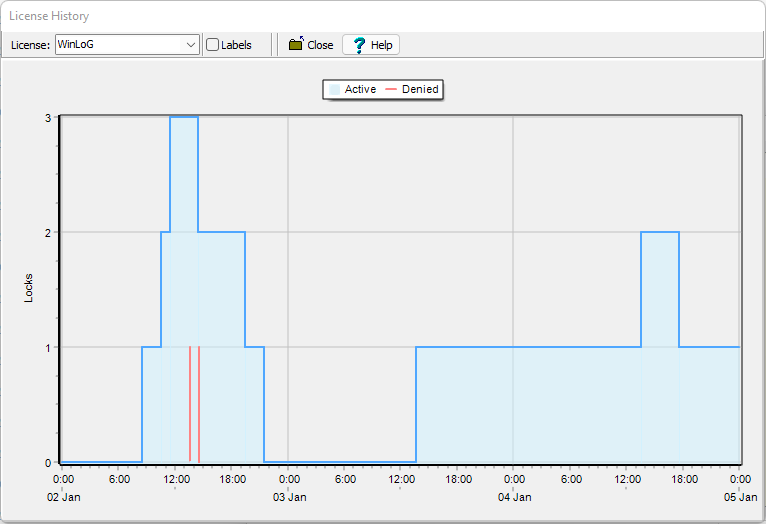Select the Denied legend text entry
Viewport: 766px width, 524px height.
(420, 90)
